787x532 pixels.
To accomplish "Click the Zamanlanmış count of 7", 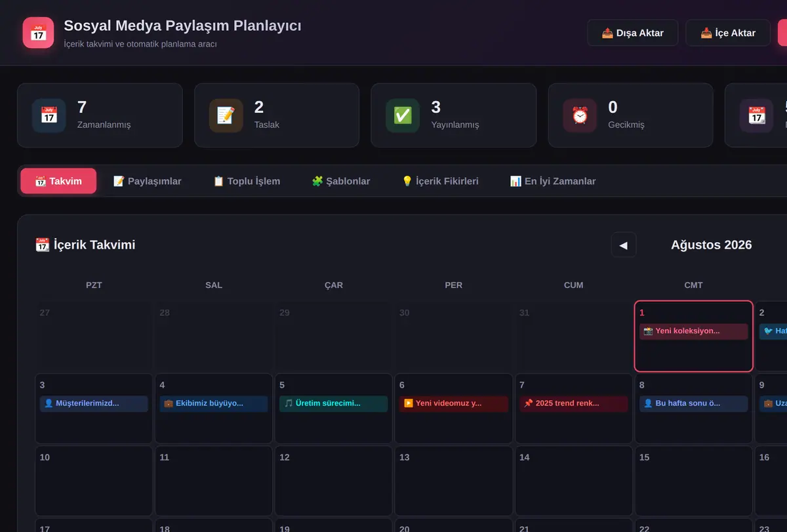I will pos(82,107).
